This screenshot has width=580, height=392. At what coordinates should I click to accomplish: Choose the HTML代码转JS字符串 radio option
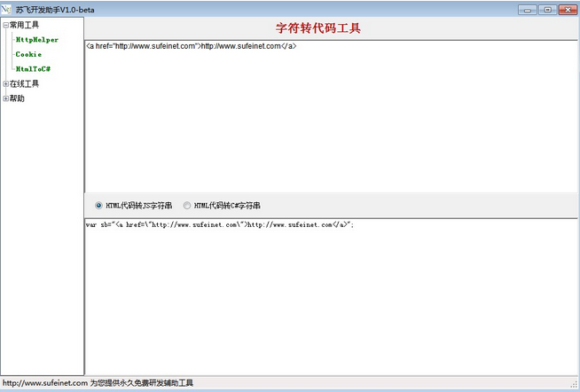tap(98, 206)
